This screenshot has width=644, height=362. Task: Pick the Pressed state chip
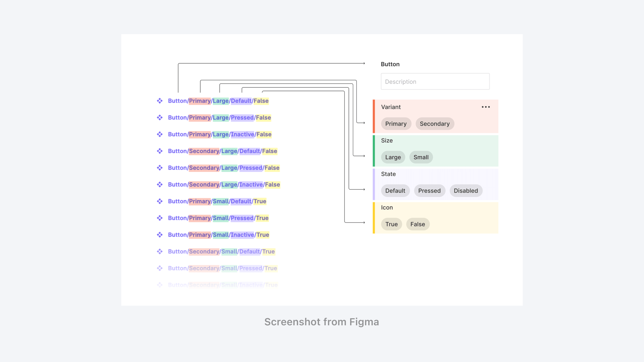429,191
